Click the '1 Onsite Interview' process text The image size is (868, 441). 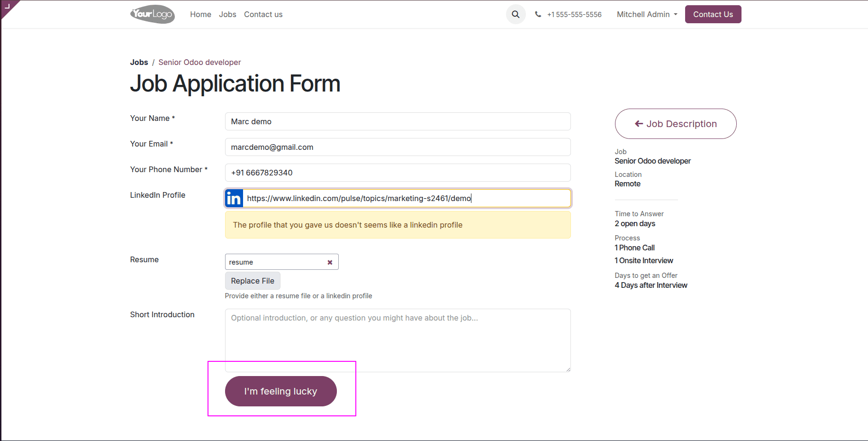(x=644, y=261)
